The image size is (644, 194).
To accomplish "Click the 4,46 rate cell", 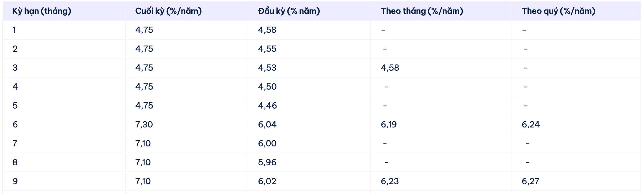I will (x=267, y=106).
